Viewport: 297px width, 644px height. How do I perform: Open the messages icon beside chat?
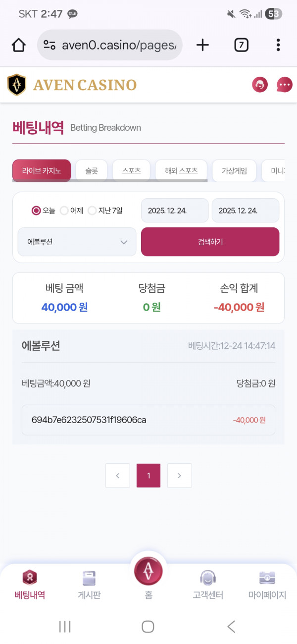284,85
